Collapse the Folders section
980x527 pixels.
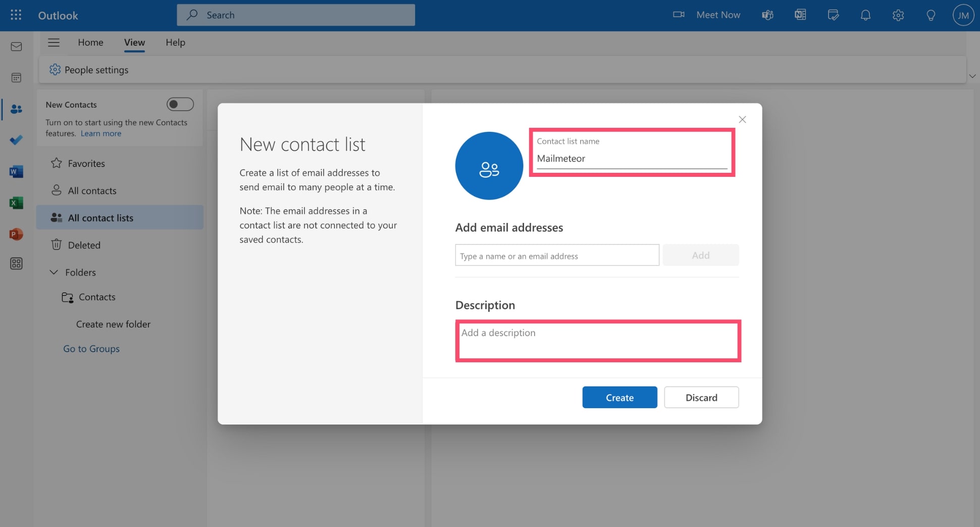point(54,272)
